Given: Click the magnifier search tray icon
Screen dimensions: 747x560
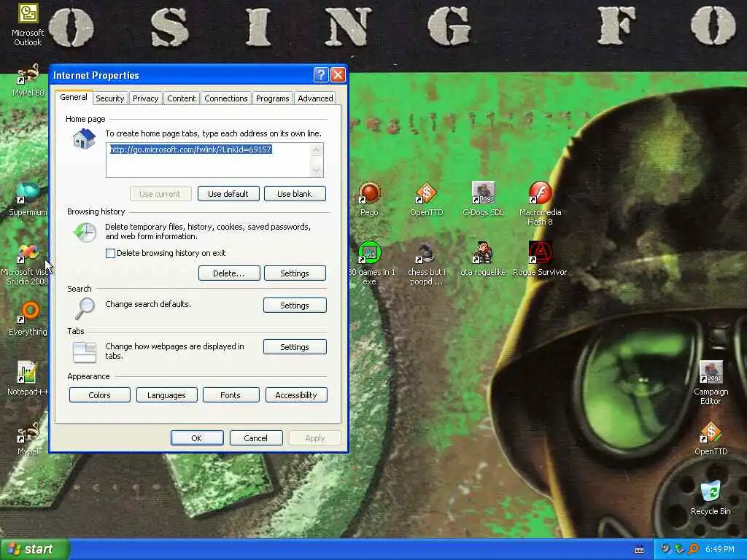Looking at the screenshot, I should click(694, 549).
